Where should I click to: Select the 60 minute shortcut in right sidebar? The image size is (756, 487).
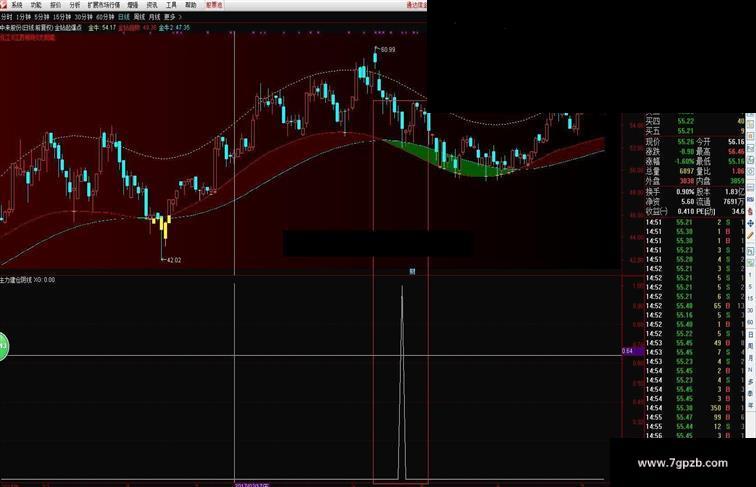[751, 322]
